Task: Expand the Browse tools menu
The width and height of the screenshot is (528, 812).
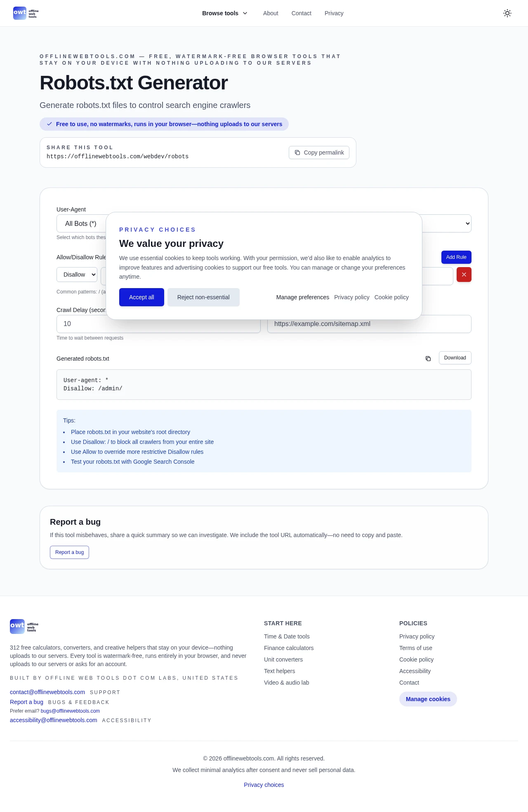Action: click(x=225, y=13)
